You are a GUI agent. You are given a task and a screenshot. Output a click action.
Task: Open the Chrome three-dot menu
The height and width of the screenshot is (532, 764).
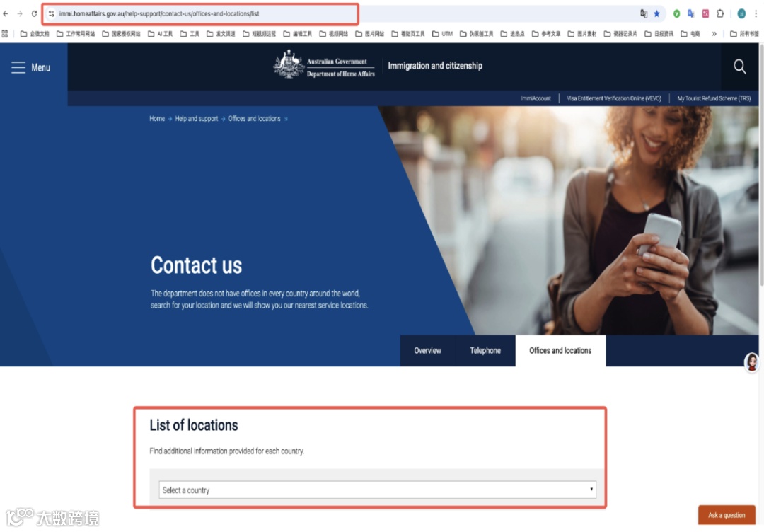[756, 13]
